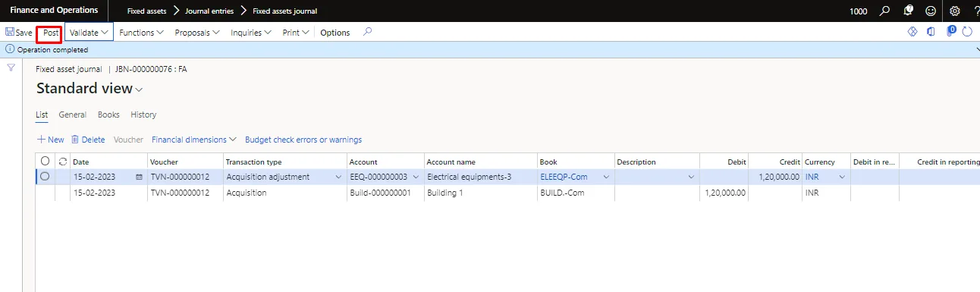This screenshot has height=292, width=980.
Task: Click Finance and Operations home title
Action: tap(54, 11)
